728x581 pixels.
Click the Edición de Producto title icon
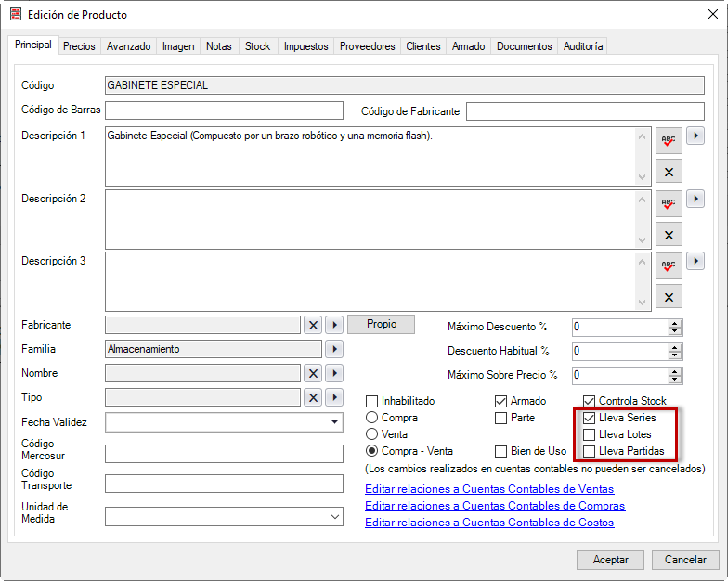16,14
